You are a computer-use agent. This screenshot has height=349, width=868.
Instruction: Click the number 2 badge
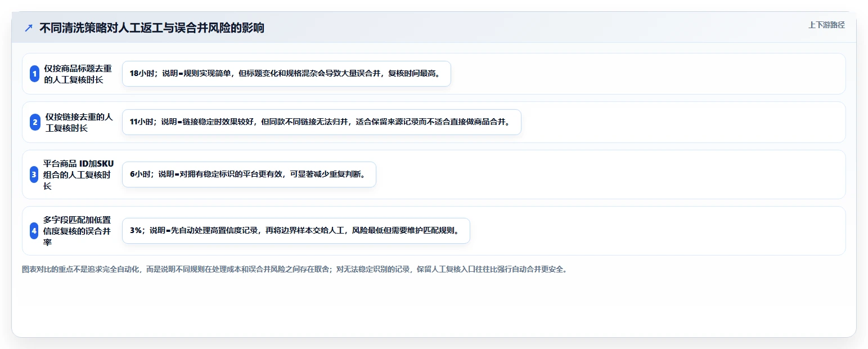tap(35, 122)
